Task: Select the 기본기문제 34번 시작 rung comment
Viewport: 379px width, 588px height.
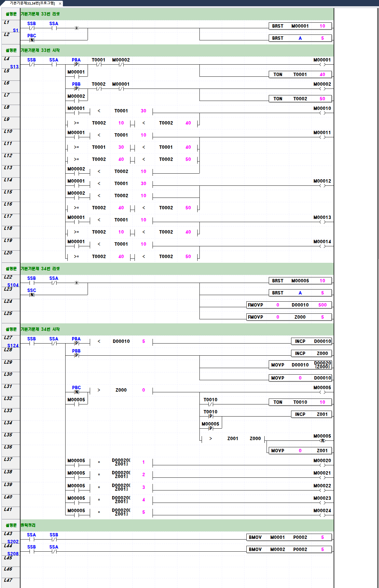Action: pos(40,329)
